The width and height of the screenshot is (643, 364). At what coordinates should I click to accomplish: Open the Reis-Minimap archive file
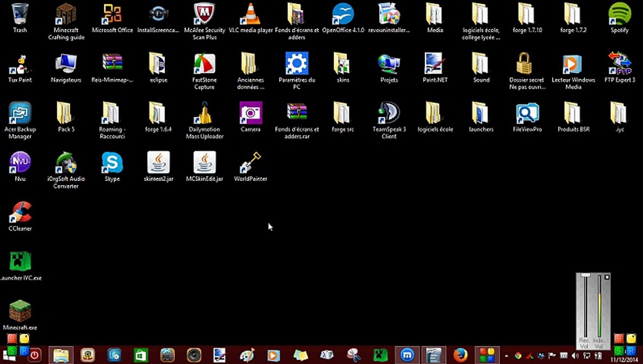pos(112,68)
